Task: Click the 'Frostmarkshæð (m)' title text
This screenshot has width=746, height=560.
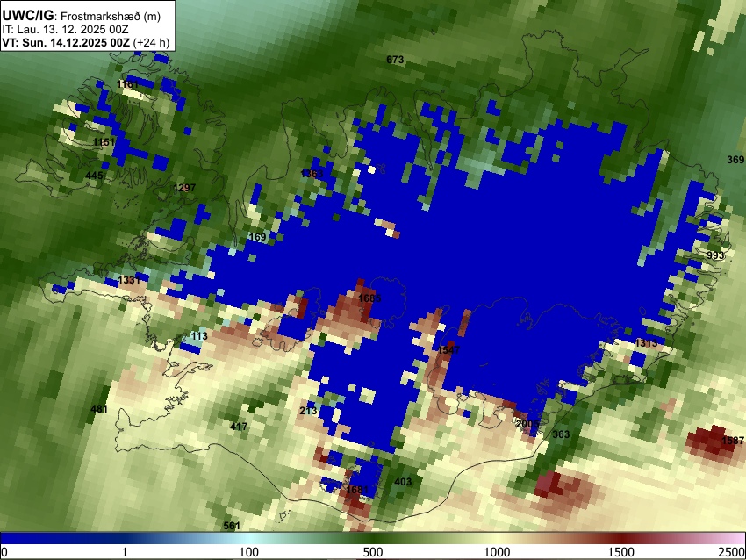Action: tap(111, 16)
